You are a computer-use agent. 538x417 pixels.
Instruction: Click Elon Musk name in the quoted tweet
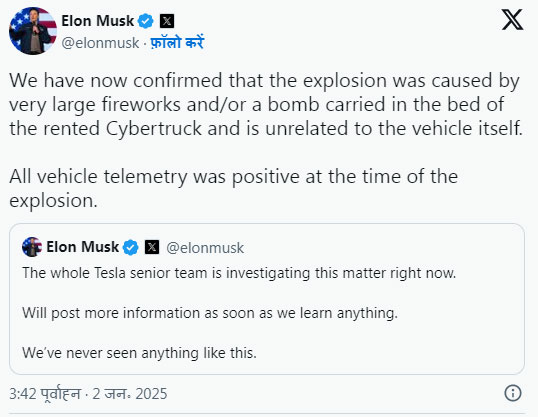[x=82, y=247]
